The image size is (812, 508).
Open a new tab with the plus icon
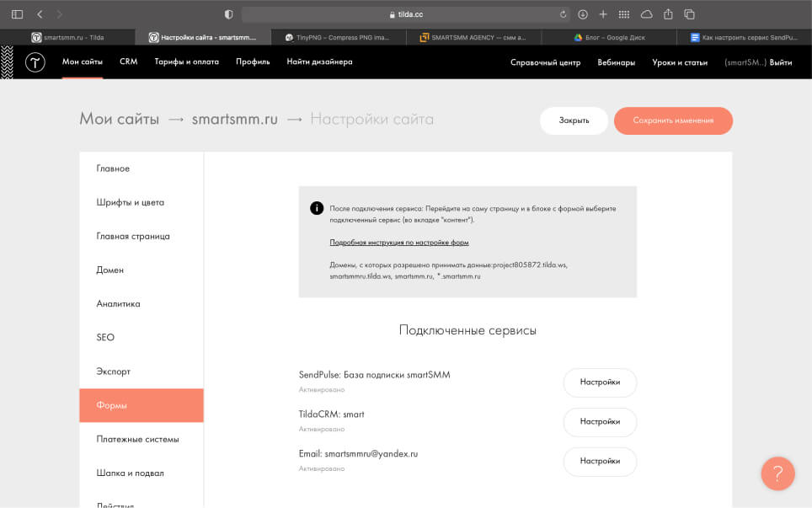603,14
